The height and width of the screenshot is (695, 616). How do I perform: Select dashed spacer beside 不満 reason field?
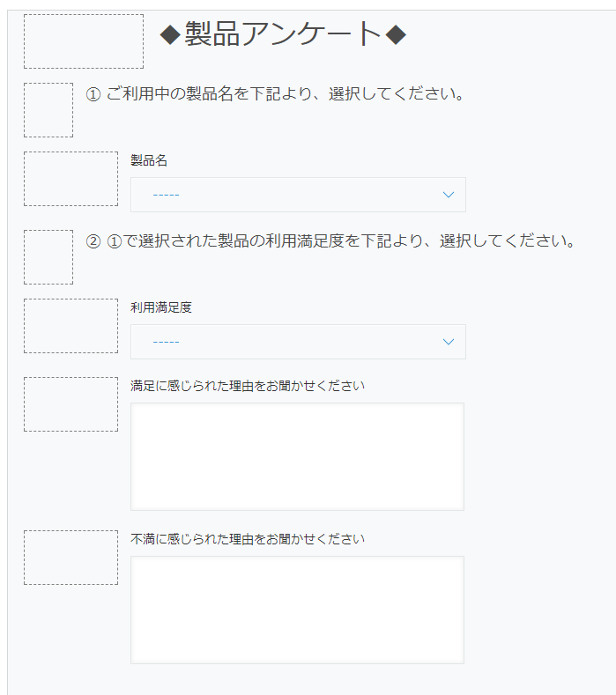point(71,558)
